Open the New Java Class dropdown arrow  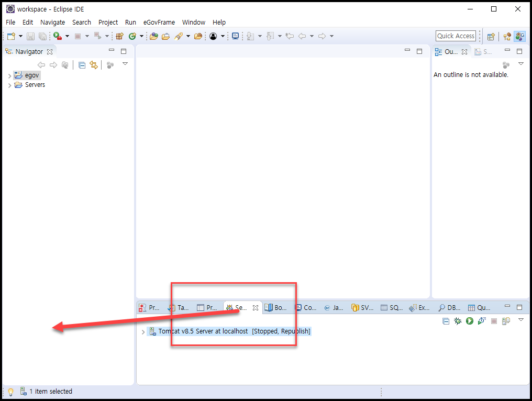[141, 36]
